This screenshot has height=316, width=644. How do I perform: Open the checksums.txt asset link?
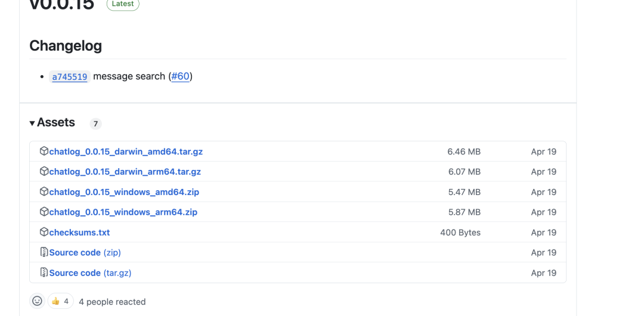(x=79, y=233)
